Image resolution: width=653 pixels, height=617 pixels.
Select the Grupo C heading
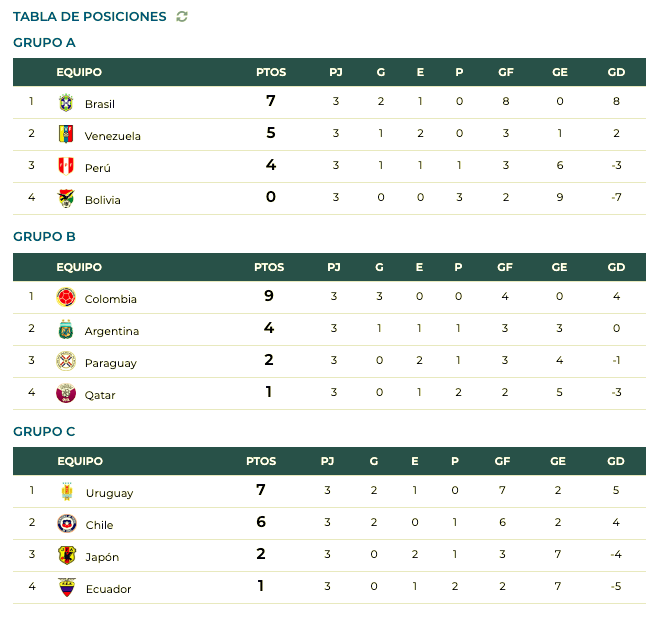point(44,431)
